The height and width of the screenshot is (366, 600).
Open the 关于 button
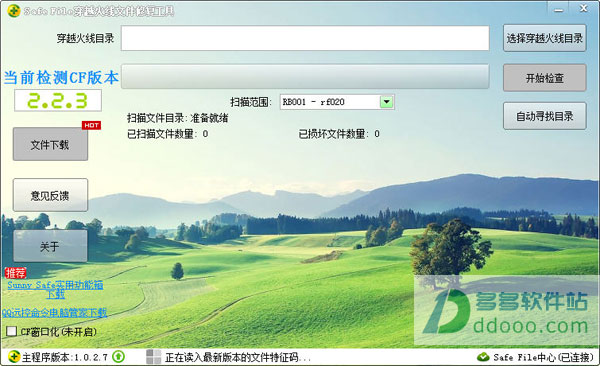(50, 246)
